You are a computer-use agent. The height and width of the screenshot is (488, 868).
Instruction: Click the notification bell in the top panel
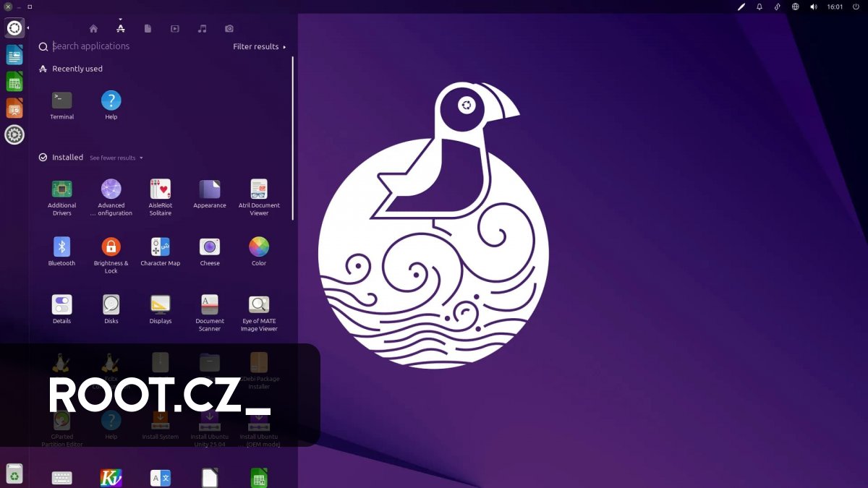(760, 7)
